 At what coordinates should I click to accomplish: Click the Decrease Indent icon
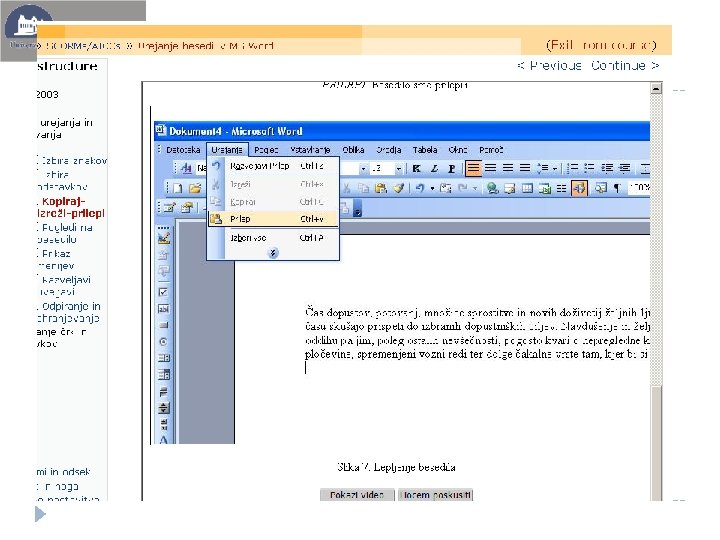[607, 169]
